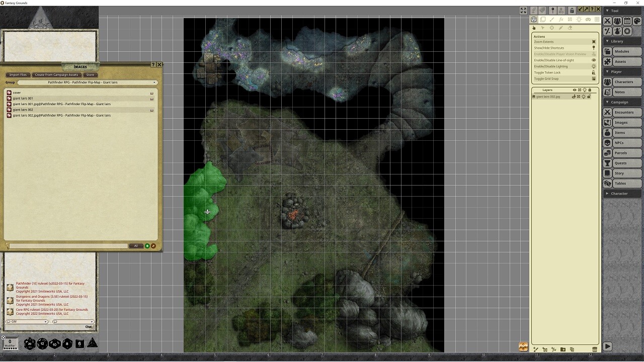
Task: Open the layer effects (fx) panel
Action: 561,20
